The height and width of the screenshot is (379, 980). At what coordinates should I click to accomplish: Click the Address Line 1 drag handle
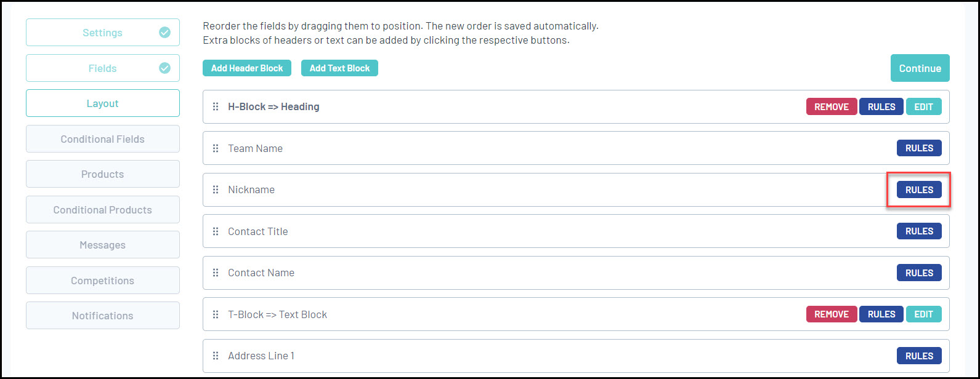tap(216, 356)
